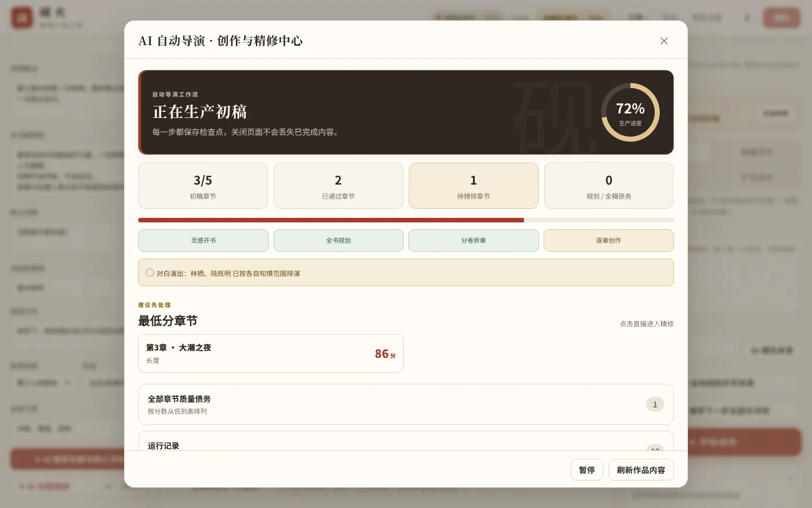Click the 正在生产初稿 heading

pyautogui.click(x=200, y=112)
